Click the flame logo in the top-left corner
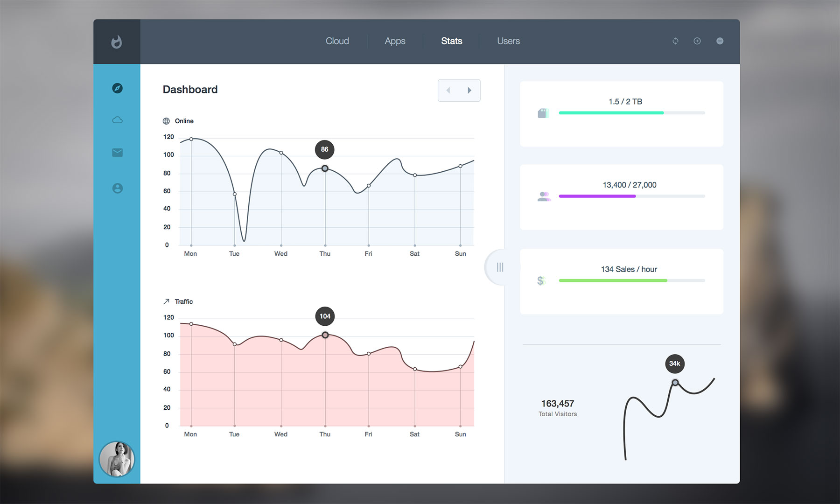Image resolution: width=840 pixels, height=504 pixels. coord(117,42)
